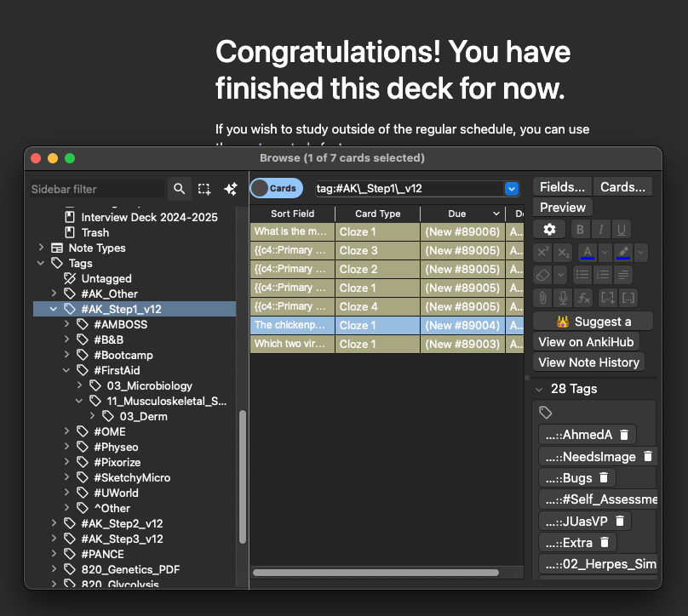Toggle the Cards/Notes switch
This screenshot has height=616, width=688.
pyautogui.click(x=276, y=189)
